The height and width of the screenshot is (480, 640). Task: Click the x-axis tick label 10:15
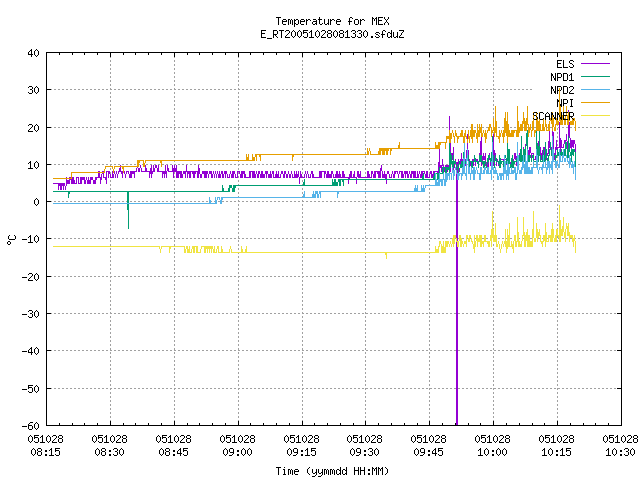point(557,452)
